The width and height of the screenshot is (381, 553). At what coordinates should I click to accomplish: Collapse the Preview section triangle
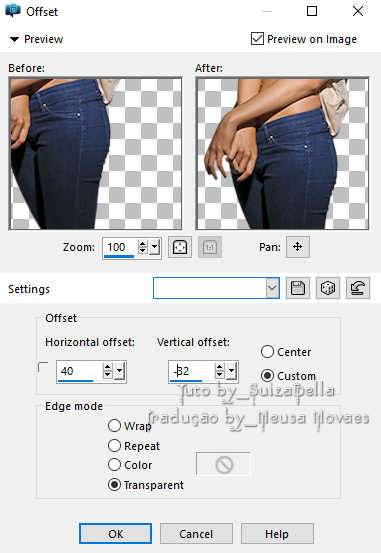(14, 39)
